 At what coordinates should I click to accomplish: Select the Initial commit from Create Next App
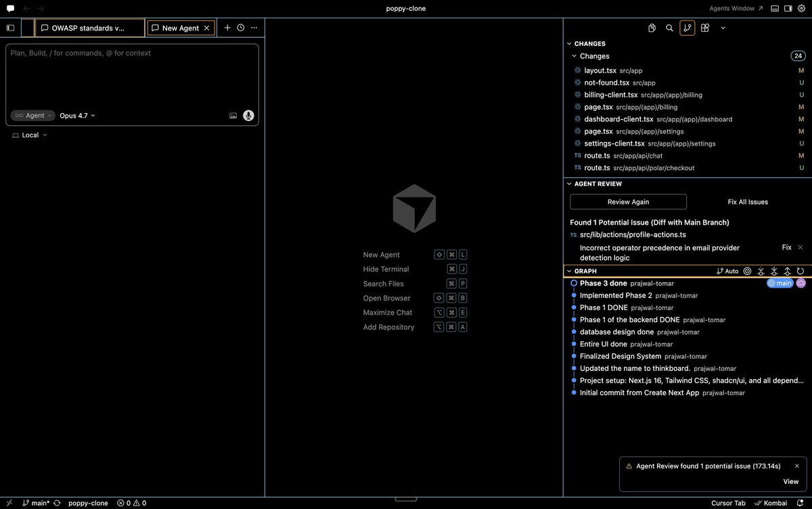[x=687, y=393]
